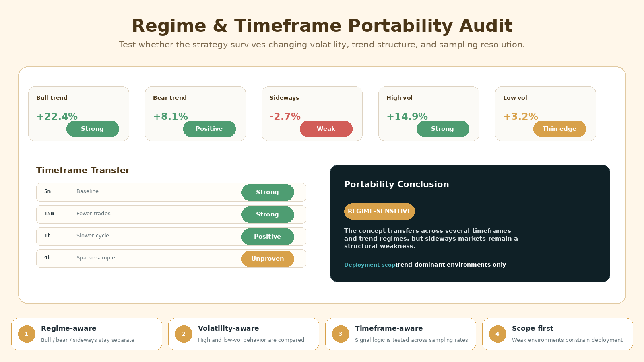Click the Regime-aware card title
644x362 pixels.
click(x=69, y=328)
